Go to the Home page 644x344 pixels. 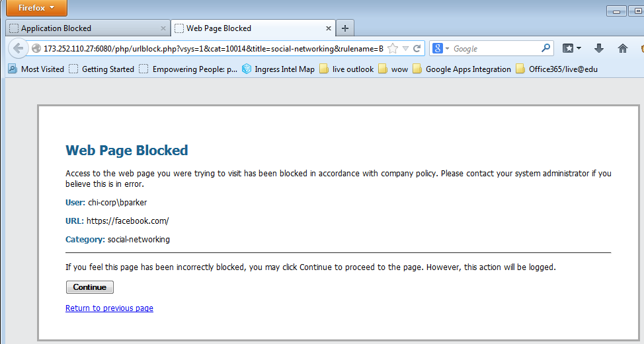pyautogui.click(x=623, y=48)
